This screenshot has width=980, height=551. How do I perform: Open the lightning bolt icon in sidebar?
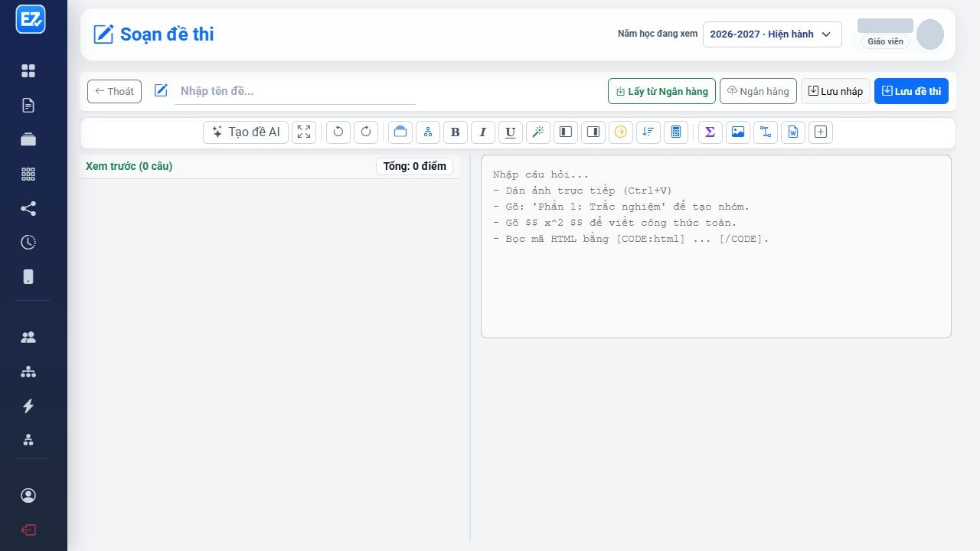pos(28,406)
